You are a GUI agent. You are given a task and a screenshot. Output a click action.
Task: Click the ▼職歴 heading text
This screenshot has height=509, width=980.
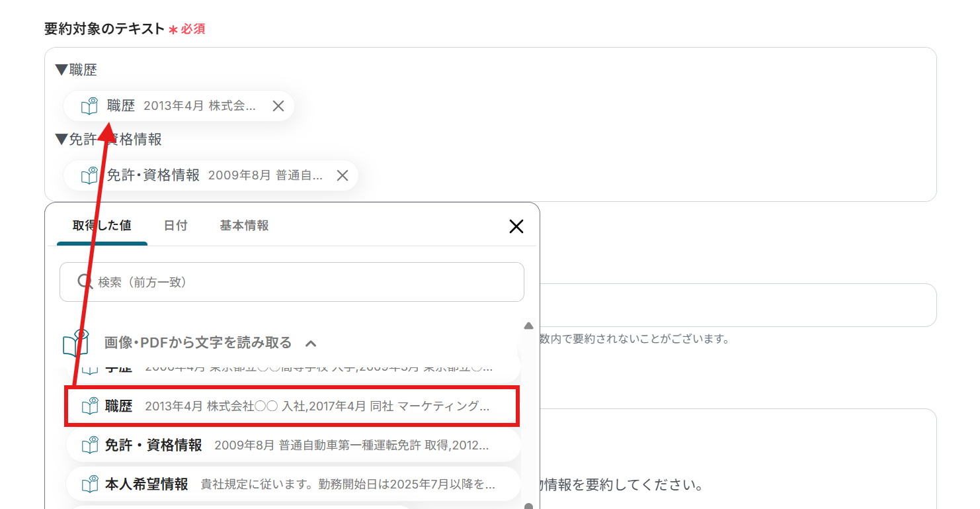pos(76,70)
